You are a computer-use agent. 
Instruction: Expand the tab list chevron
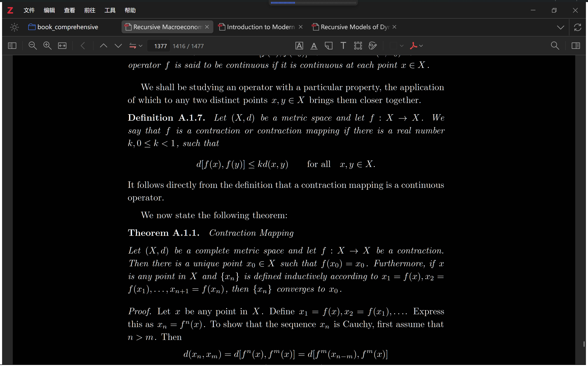pos(560,27)
